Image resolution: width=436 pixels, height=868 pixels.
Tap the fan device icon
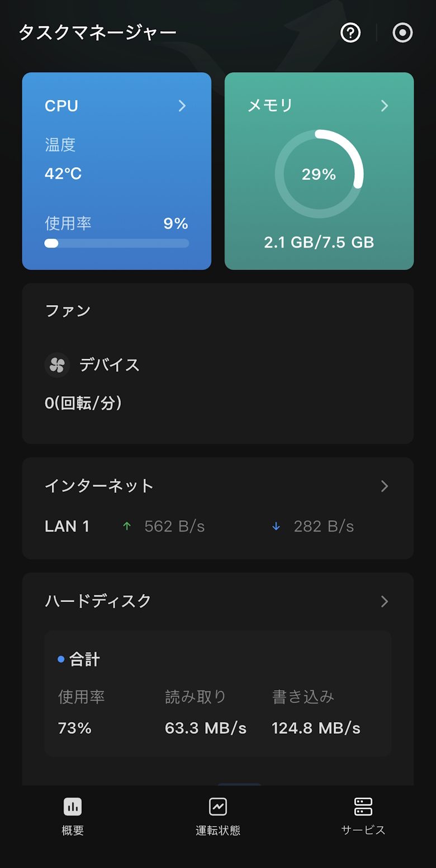pos(57,366)
